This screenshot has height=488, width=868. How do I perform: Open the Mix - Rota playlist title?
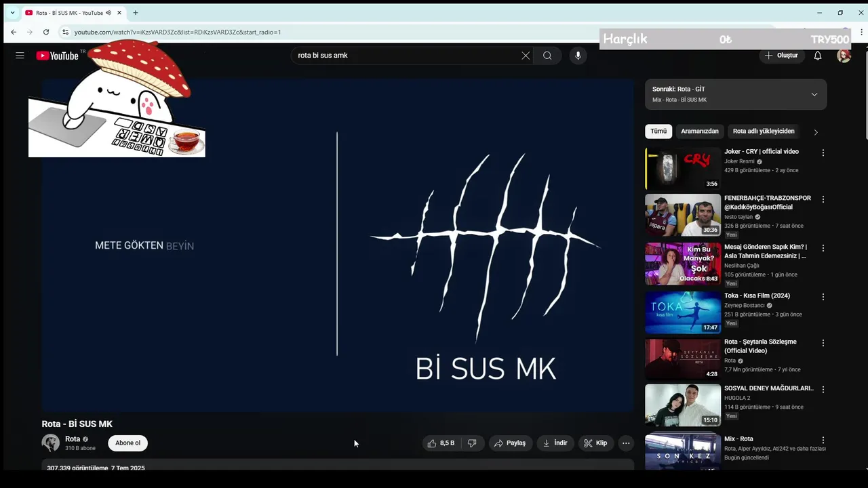(738, 439)
